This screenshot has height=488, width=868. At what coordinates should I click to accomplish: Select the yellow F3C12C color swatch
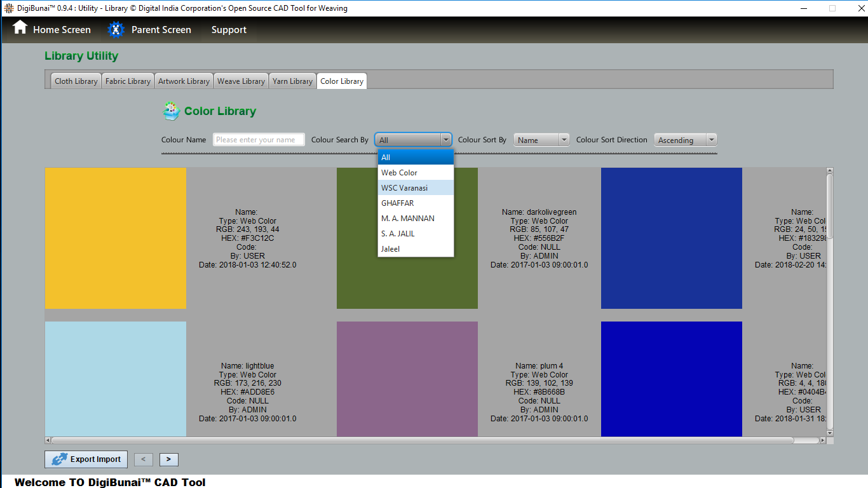click(116, 238)
